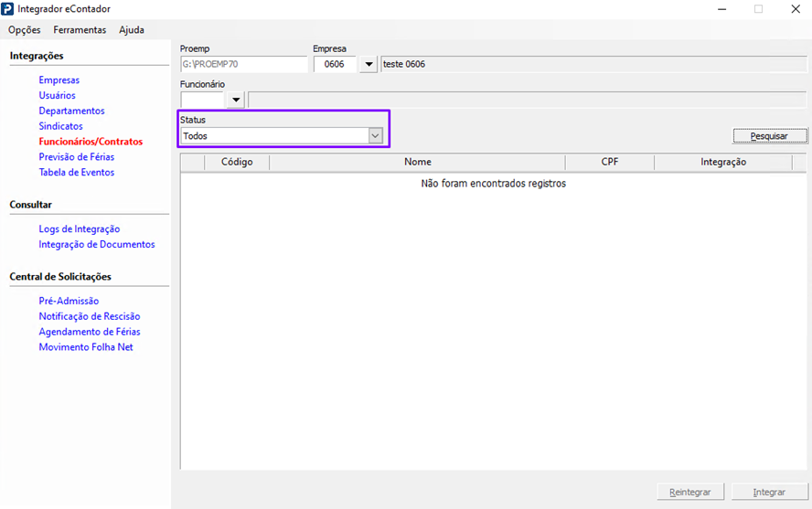Open the Sindicatos link

click(60, 126)
